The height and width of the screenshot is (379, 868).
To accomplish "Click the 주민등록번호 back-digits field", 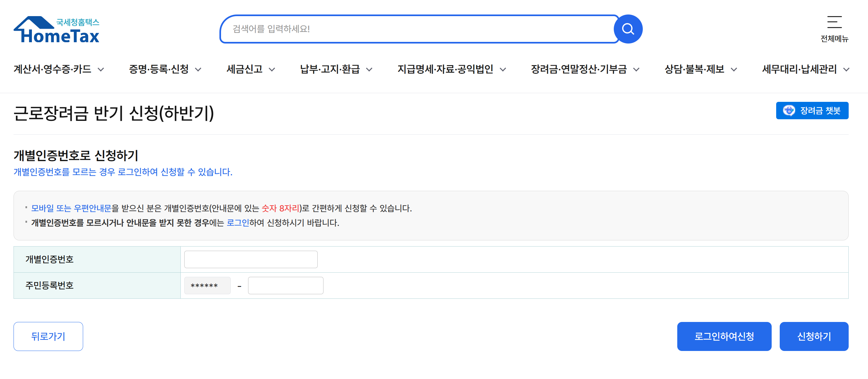I will (285, 286).
